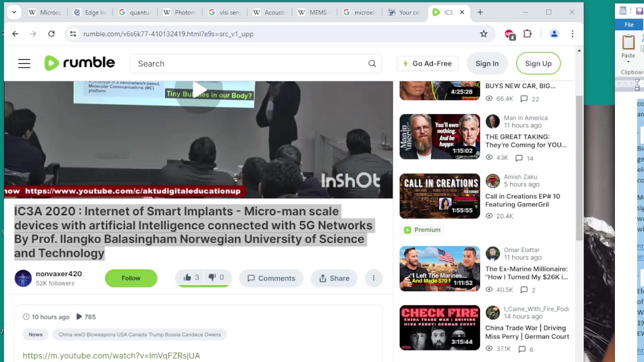
Task: Switch to the MEMS Wikipedia tab
Action: [314, 12]
